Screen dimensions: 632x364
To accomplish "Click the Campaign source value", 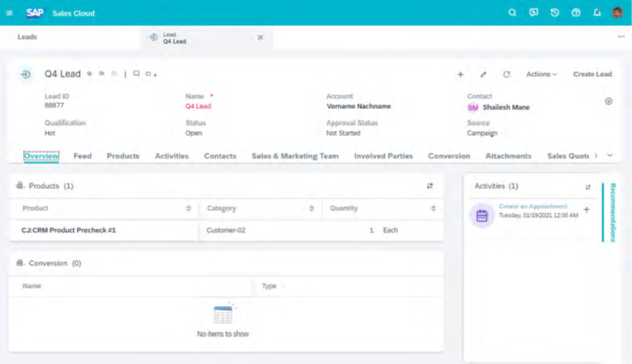I will click(x=482, y=133).
